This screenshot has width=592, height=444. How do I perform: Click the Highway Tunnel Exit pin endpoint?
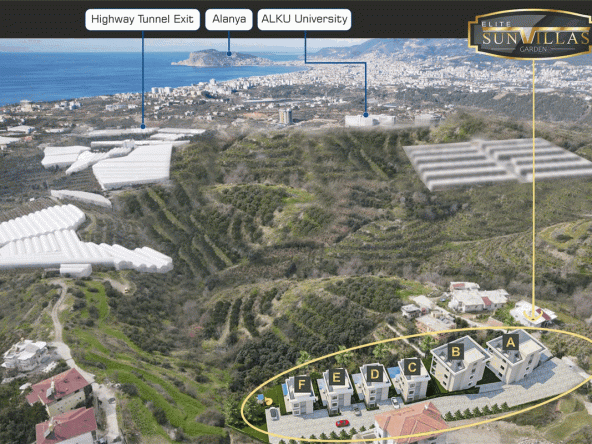[x=143, y=126]
